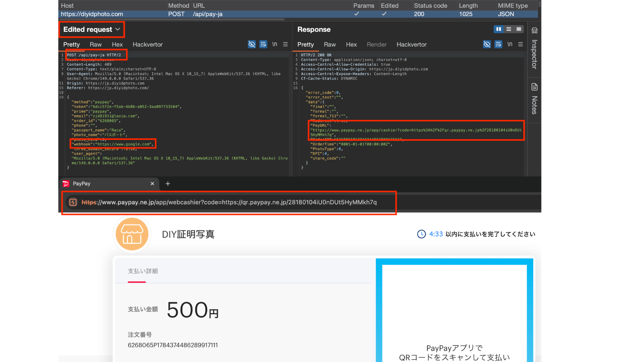
Task: Click the payment countdown clock icon
Action: (x=421, y=234)
